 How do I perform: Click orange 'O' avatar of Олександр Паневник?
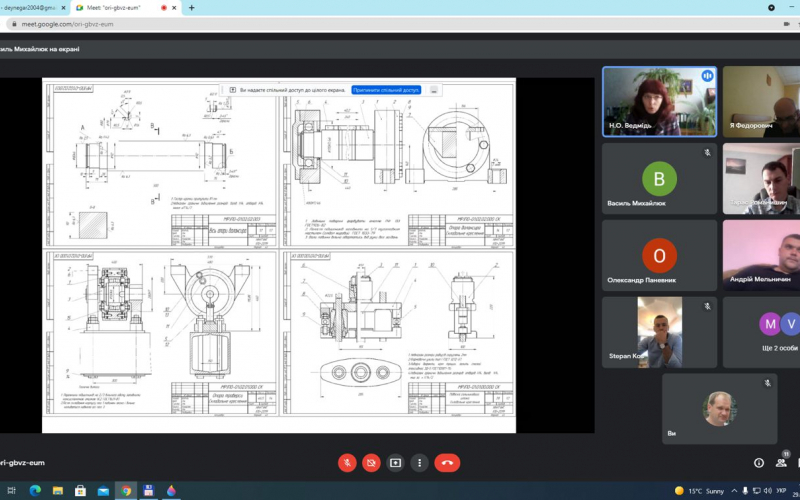pyautogui.click(x=659, y=256)
